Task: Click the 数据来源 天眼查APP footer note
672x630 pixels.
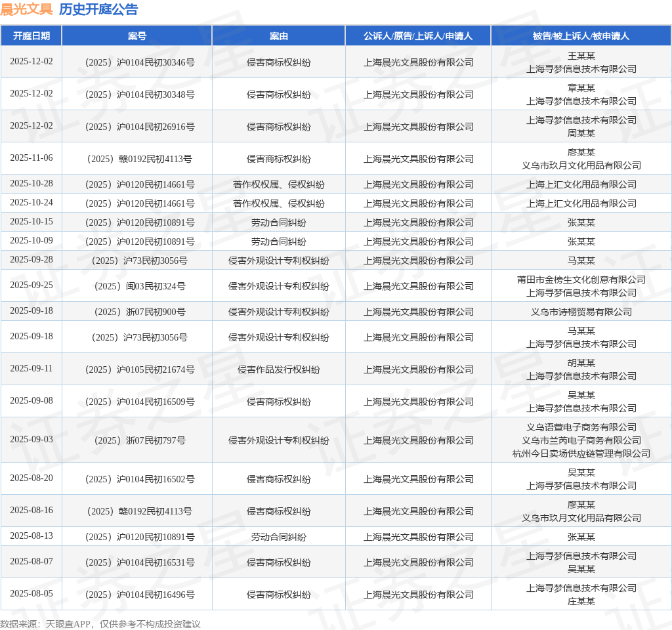Action: [x=100, y=624]
